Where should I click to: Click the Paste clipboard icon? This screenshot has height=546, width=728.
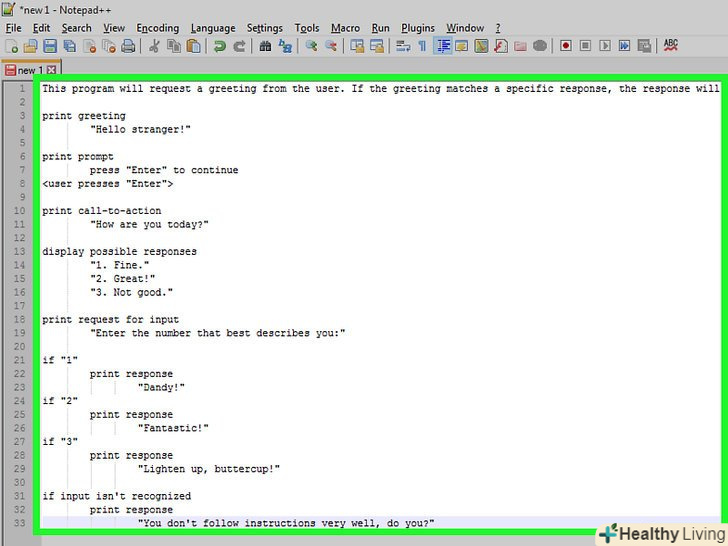tap(194, 46)
